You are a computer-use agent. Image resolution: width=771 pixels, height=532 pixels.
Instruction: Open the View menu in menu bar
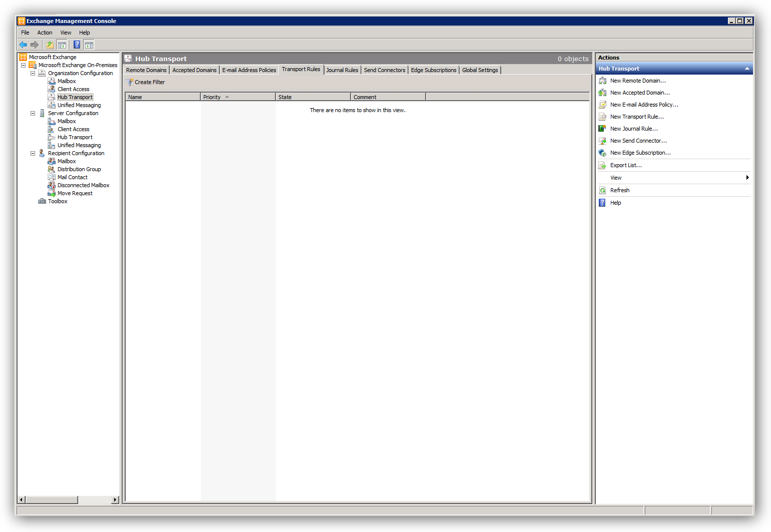pyautogui.click(x=66, y=33)
